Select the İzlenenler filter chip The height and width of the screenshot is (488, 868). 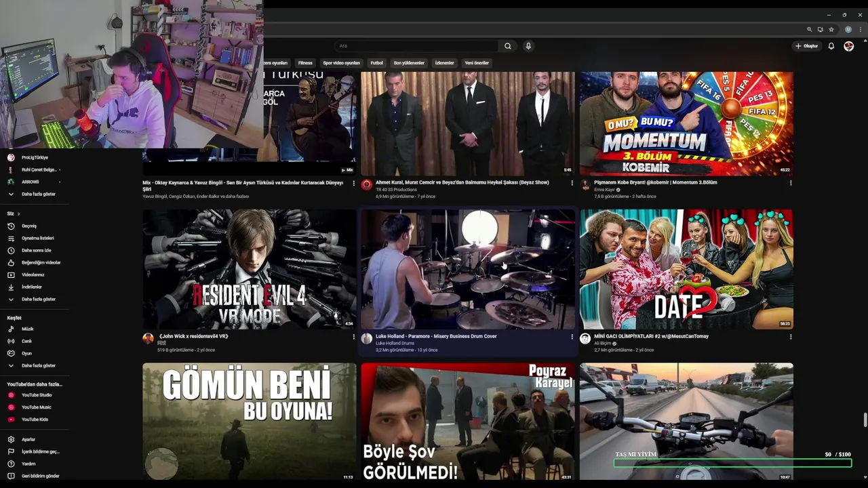point(444,63)
